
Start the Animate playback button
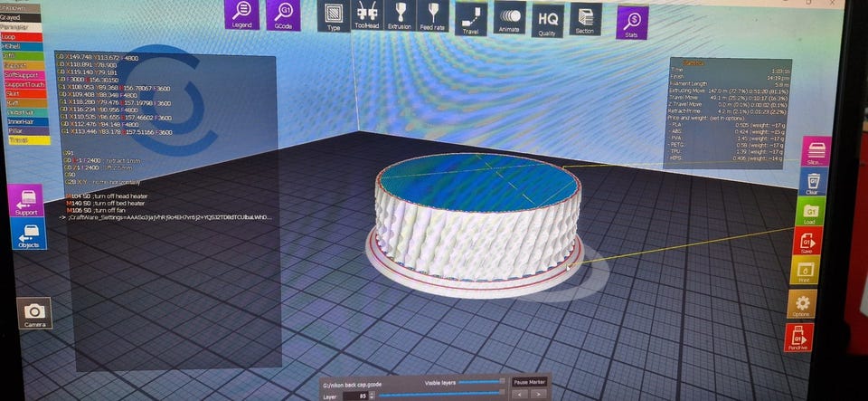coord(509,18)
